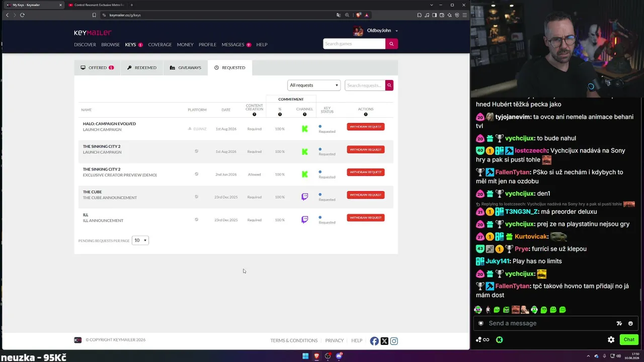
Task: Withdraw request for The Cube Announcement
Action: (x=366, y=195)
